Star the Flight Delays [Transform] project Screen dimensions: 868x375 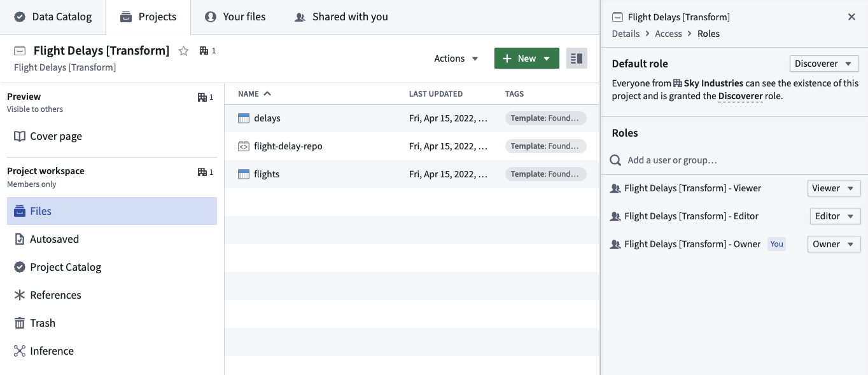[183, 51]
